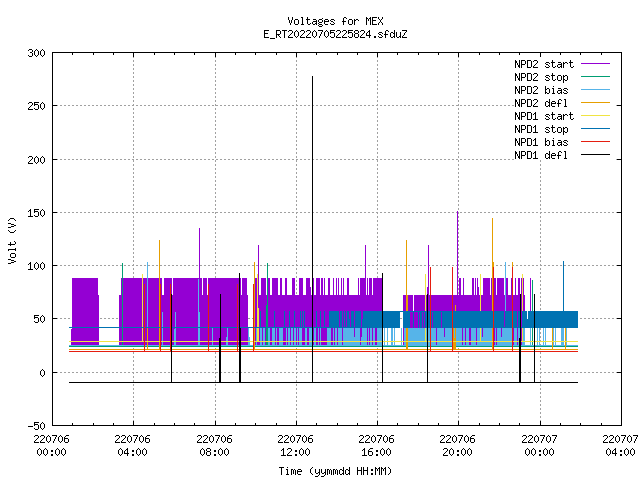
Task: Click the 250 y-axis tick label
Action: coord(36,106)
